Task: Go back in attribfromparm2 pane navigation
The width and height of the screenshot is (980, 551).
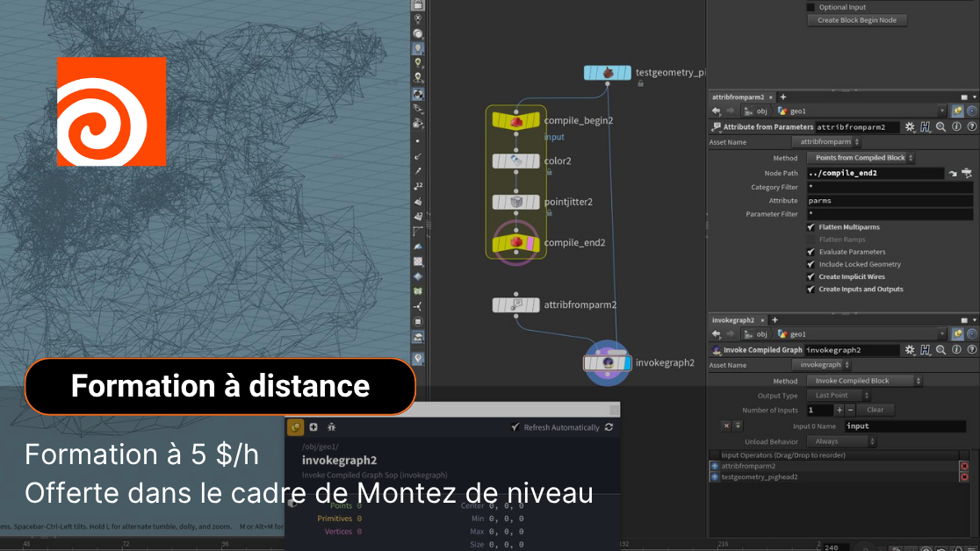Action: [x=717, y=111]
